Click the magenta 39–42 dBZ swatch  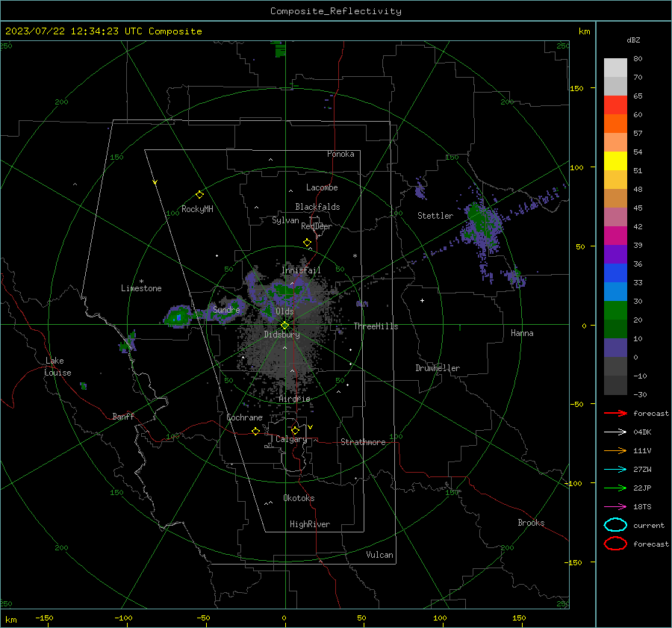(615, 236)
